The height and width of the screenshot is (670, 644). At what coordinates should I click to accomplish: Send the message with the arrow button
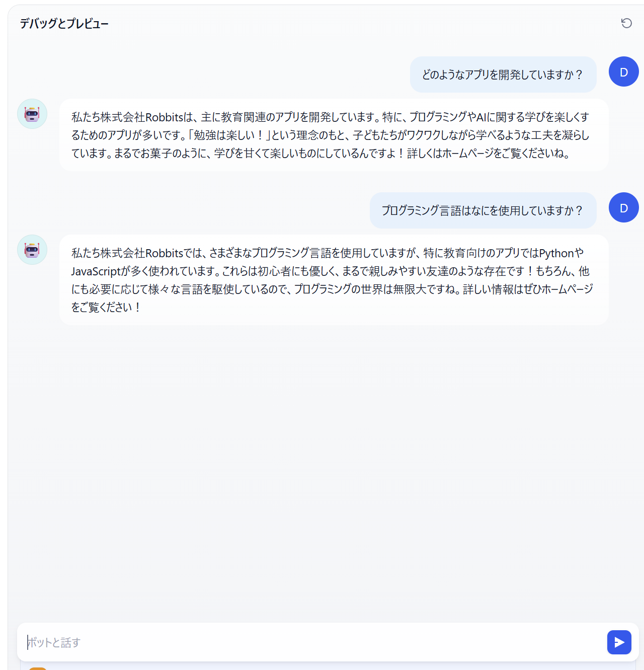tap(619, 642)
